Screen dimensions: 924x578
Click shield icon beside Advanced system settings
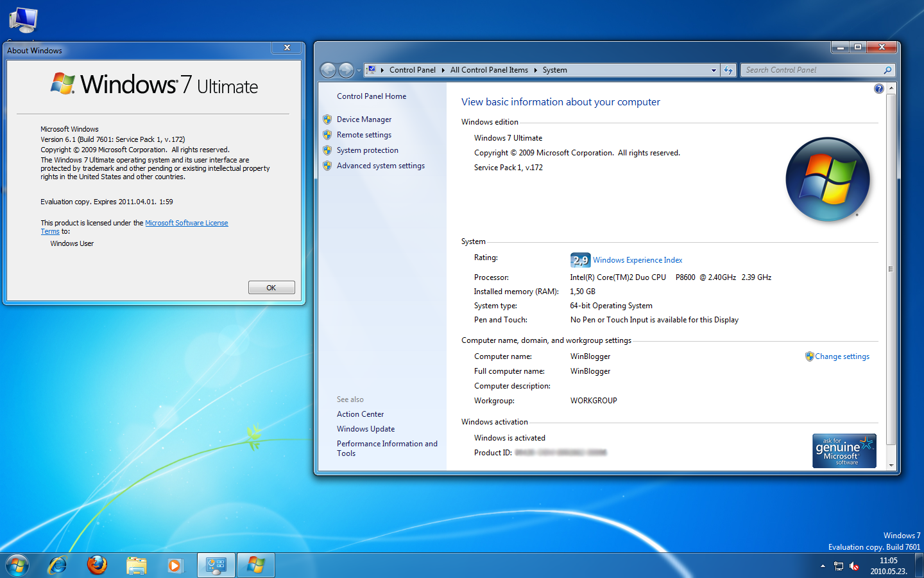tap(327, 166)
